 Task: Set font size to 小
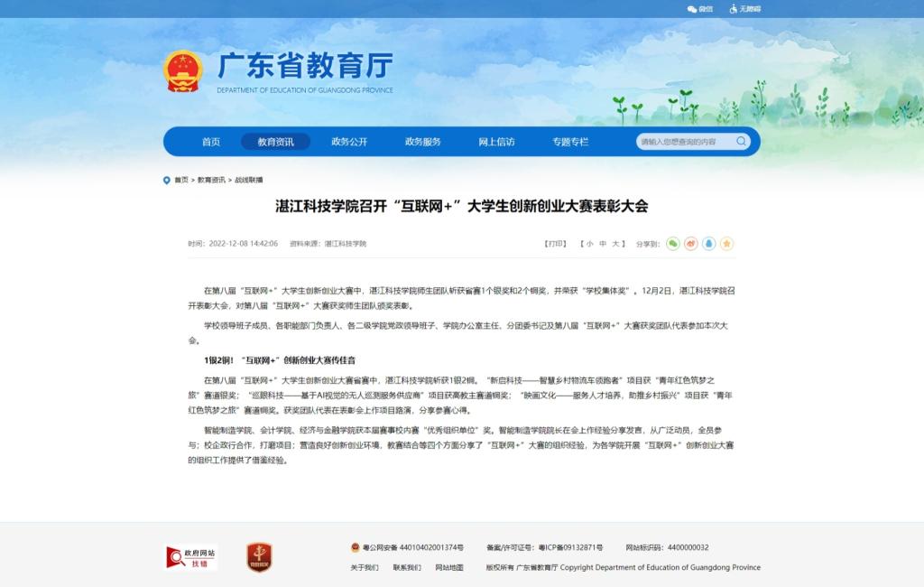click(x=590, y=244)
